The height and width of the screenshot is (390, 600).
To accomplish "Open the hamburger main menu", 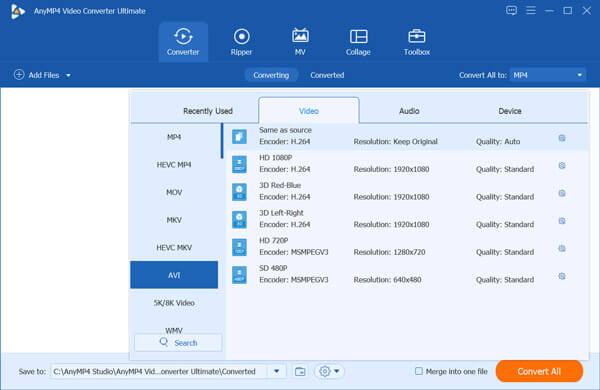I will tap(531, 10).
